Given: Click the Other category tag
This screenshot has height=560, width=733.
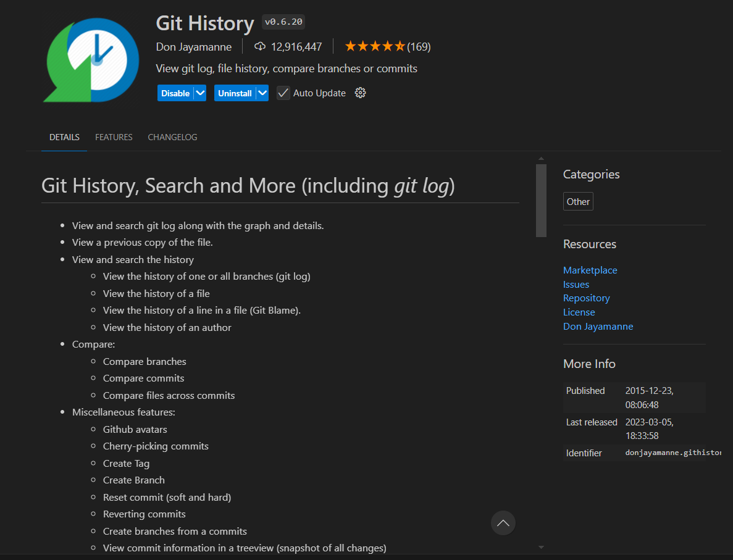Looking at the screenshot, I should coord(578,201).
